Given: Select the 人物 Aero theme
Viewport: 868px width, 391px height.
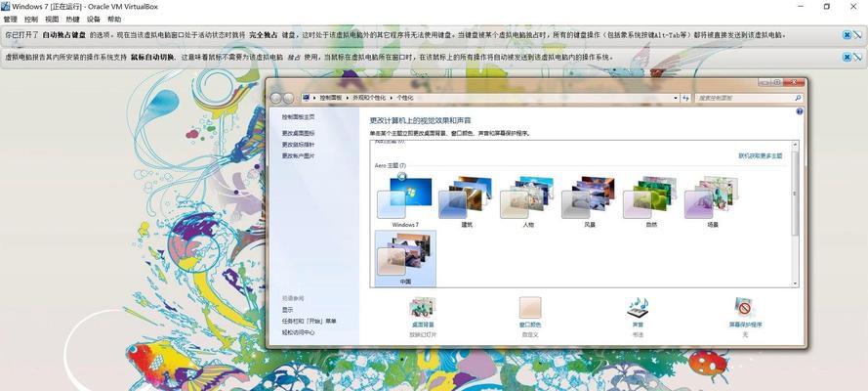Looking at the screenshot, I should (x=528, y=199).
